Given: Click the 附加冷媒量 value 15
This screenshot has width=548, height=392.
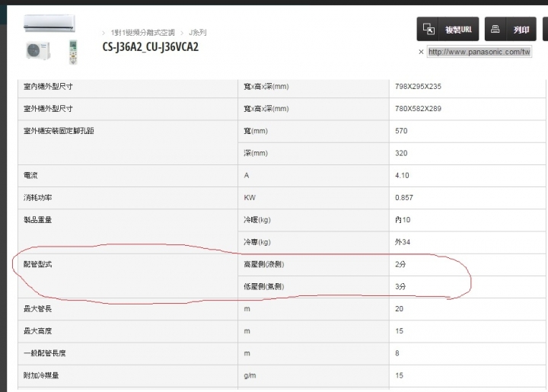Looking at the screenshot, I should point(399,375).
